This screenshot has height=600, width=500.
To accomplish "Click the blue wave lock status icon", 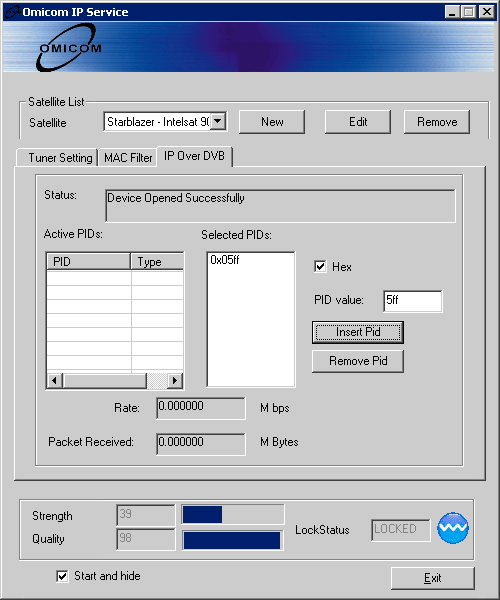I will tap(453, 528).
